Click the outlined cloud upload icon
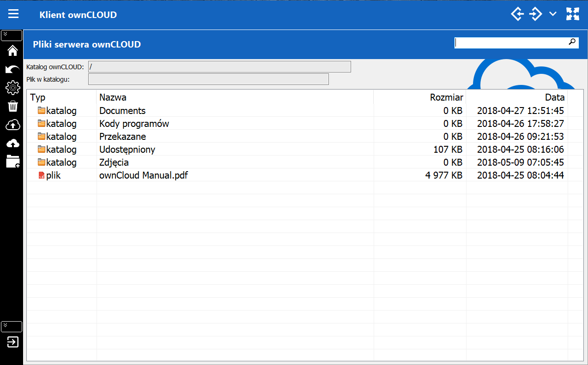The width and height of the screenshot is (588, 365). (x=12, y=125)
